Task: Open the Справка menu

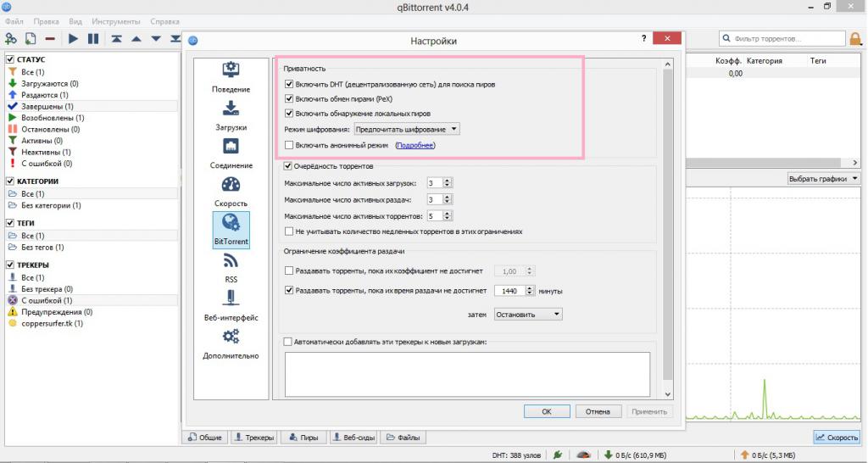Action: tap(164, 21)
